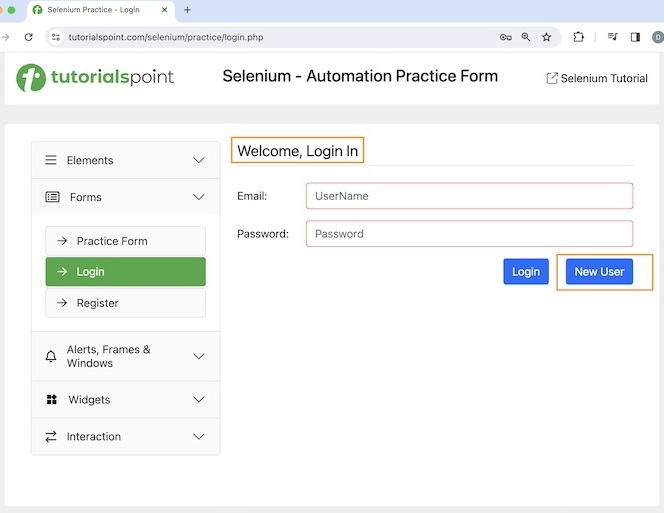Image resolution: width=664 pixels, height=513 pixels.
Task: Bookmark this page with the star icon
Action: tap(546, 37)
